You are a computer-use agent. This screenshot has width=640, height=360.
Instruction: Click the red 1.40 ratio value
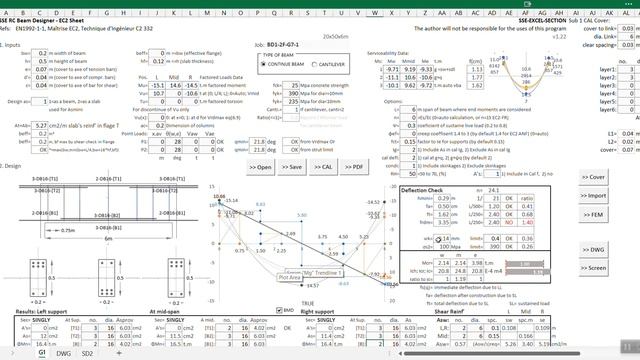(x=527, y=222)
